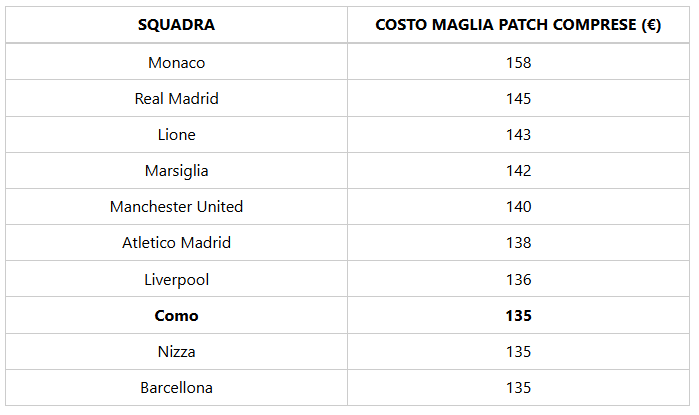Click the Liverpool team cell
Image resolution: width=699 pixels, height=415 pixels.
click(x=176, y=279)
